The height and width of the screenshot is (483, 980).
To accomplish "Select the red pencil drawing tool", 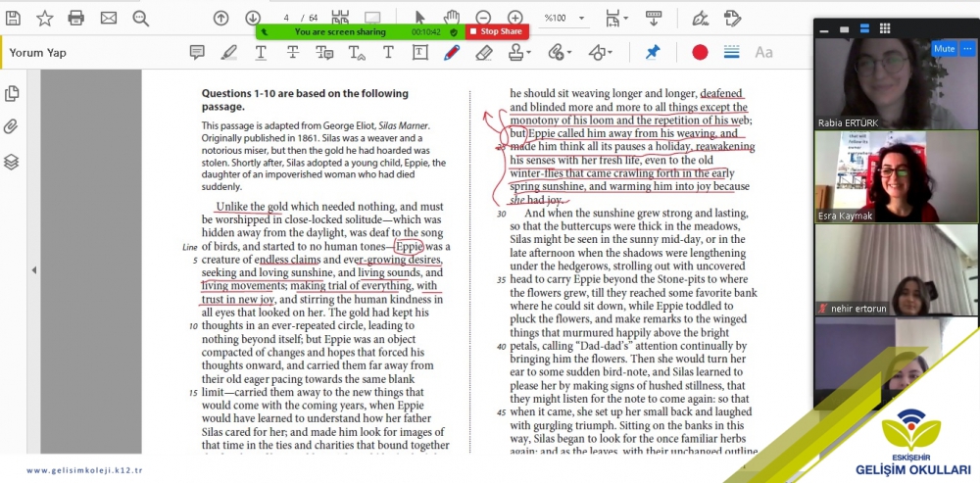I will [451, 53].
